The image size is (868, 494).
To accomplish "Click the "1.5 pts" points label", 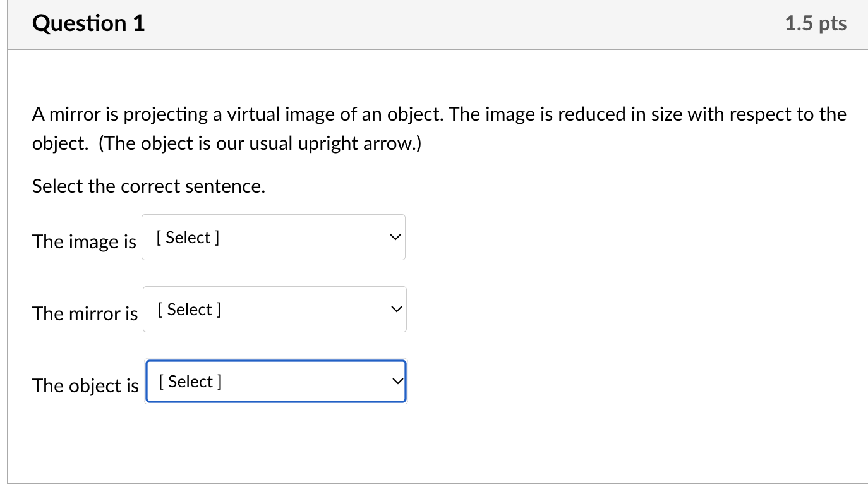I will pos(816,24).
